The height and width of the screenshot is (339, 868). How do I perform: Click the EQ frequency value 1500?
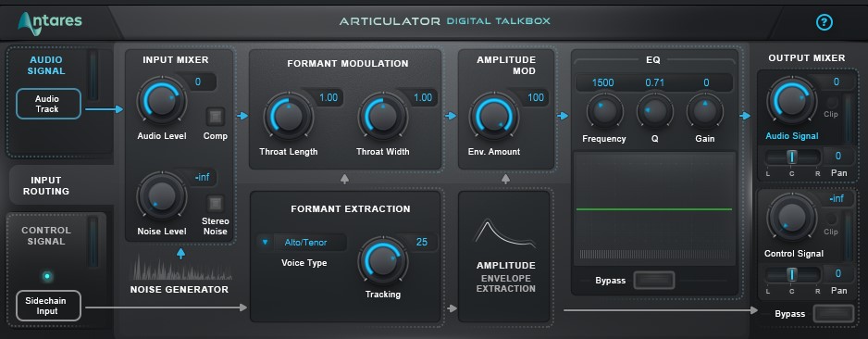point(602,82)
